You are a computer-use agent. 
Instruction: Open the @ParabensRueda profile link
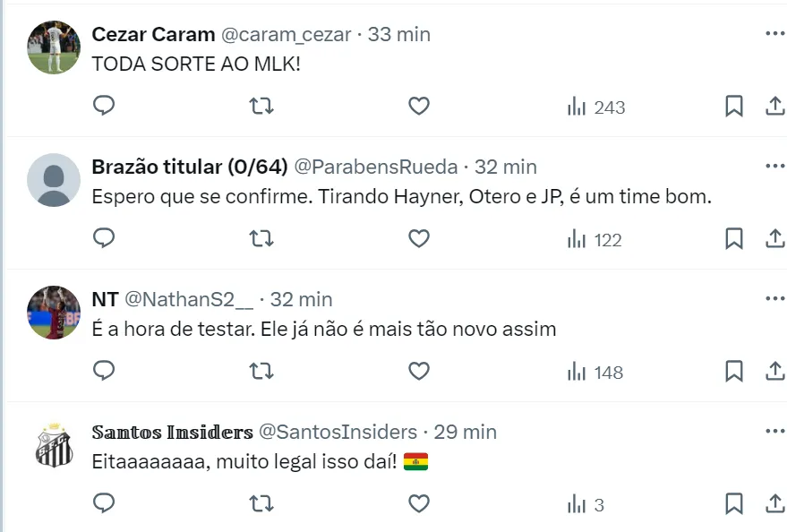click(x=376, y=167)
